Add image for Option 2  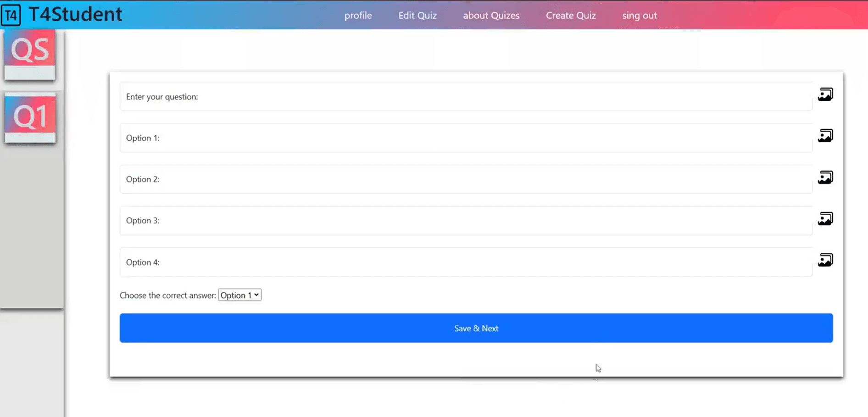(x=825, y=177)
